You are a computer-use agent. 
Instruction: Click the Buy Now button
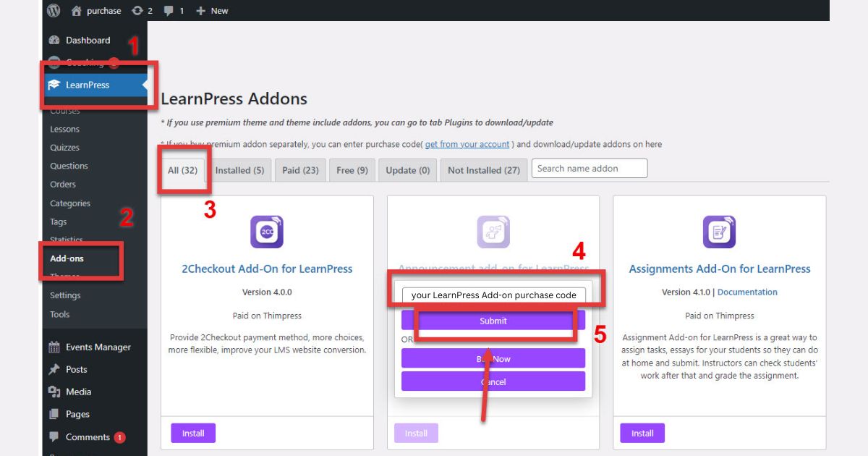(493, 358)
